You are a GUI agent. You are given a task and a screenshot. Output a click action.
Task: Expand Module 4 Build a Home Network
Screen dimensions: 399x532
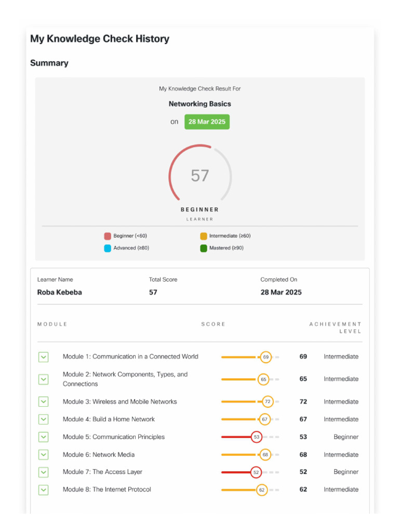point(44,419)
